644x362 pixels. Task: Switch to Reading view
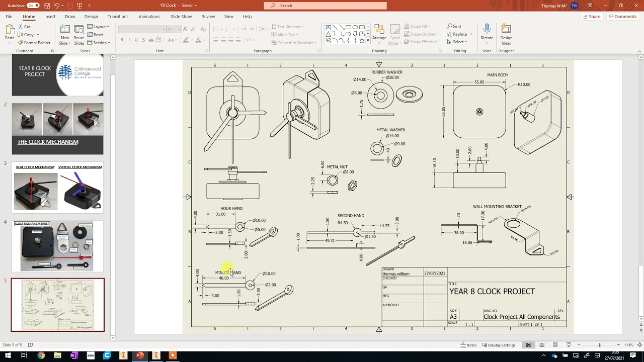555,345
